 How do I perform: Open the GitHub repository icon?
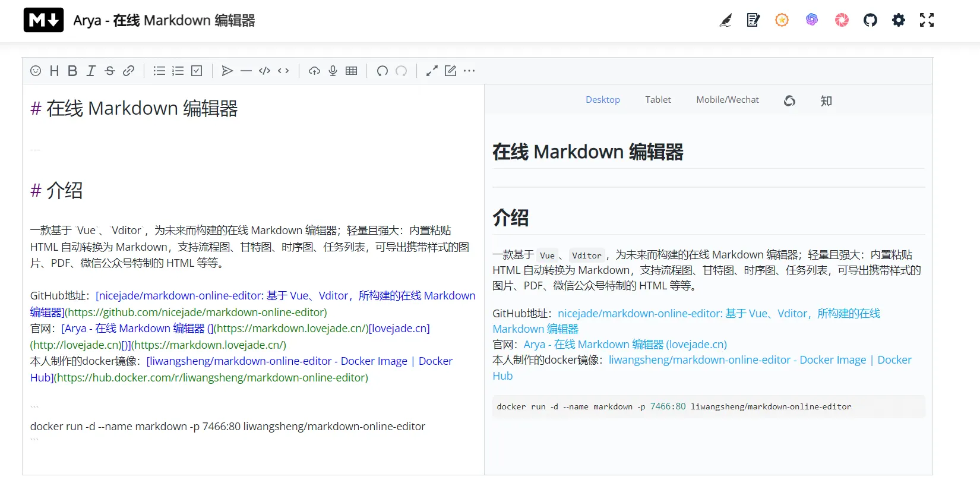click(x=870, y=20)
